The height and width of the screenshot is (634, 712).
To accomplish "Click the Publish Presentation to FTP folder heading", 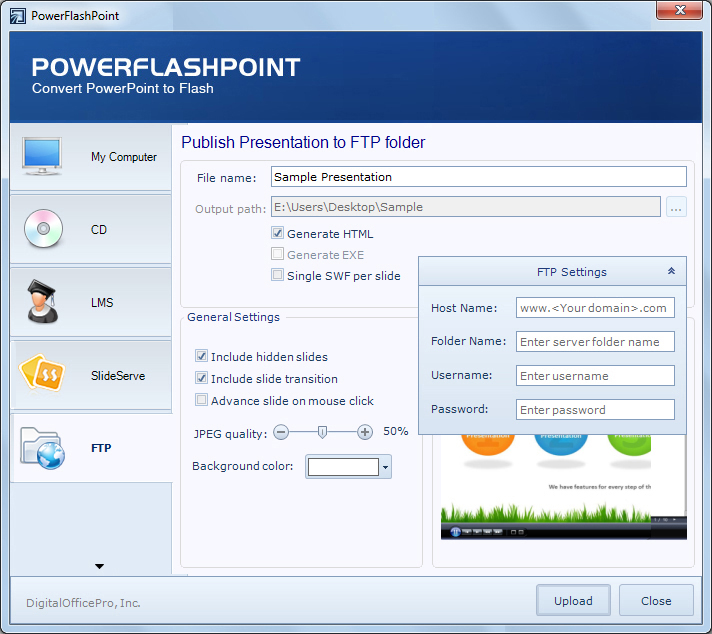I will [303, 142].
